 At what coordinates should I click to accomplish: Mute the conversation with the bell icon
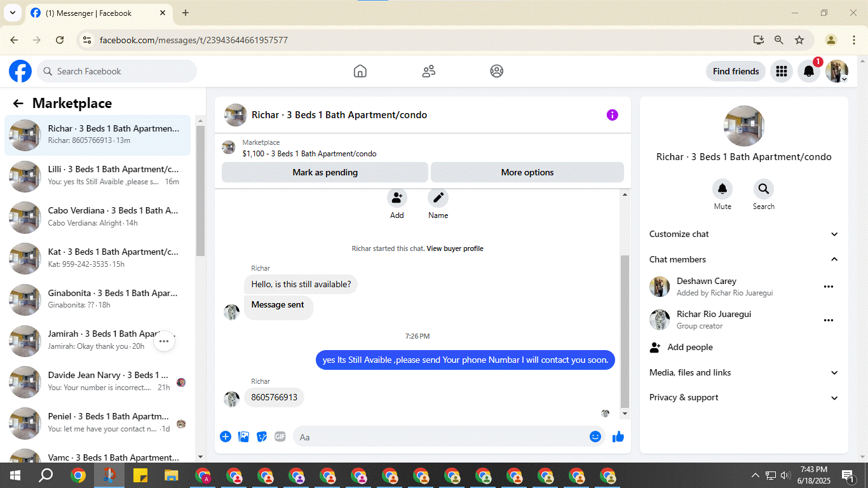coord(722,189)
